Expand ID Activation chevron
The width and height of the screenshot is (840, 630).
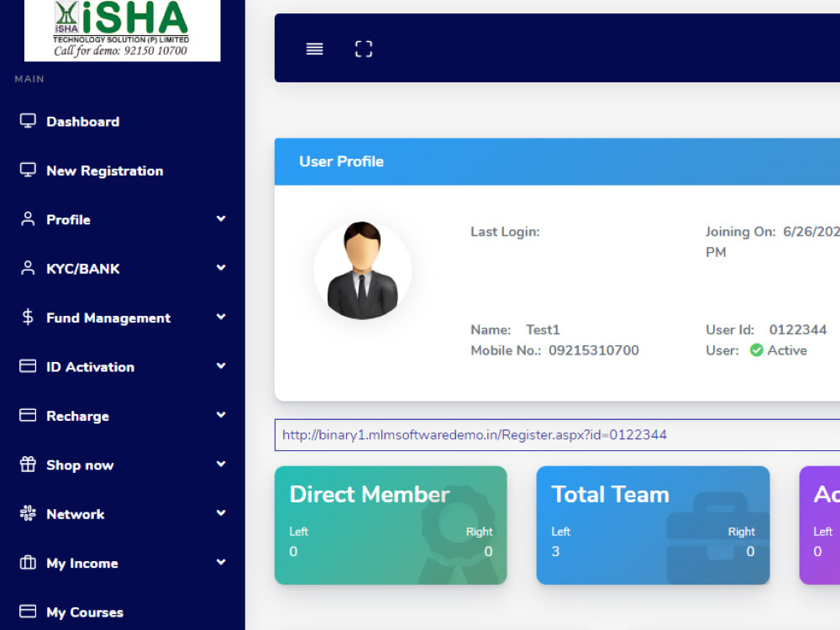click(221, 365)
